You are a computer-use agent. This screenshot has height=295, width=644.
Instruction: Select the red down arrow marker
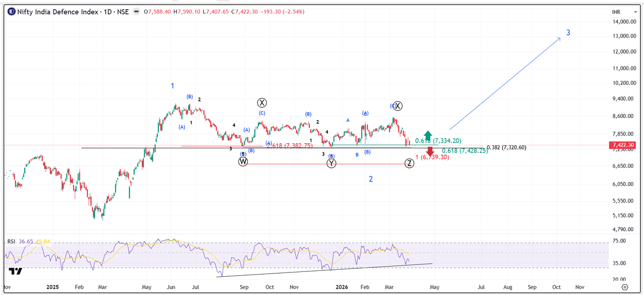pos(430,151)
